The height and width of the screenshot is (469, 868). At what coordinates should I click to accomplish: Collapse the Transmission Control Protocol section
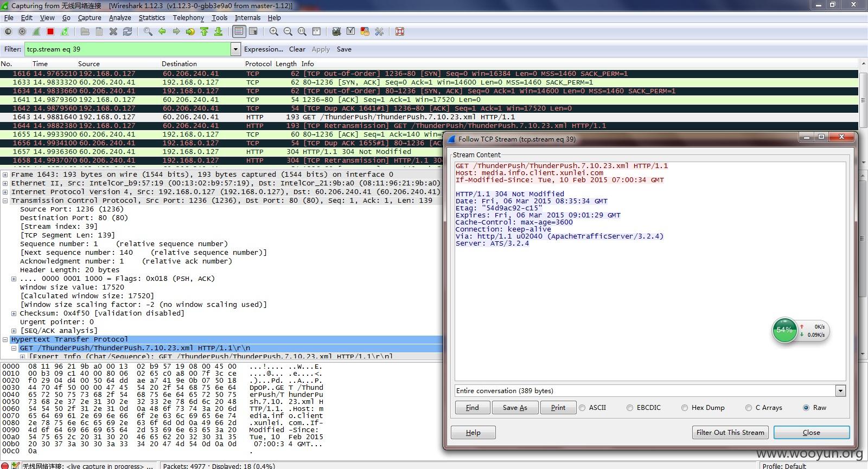(x=5, y=201)
